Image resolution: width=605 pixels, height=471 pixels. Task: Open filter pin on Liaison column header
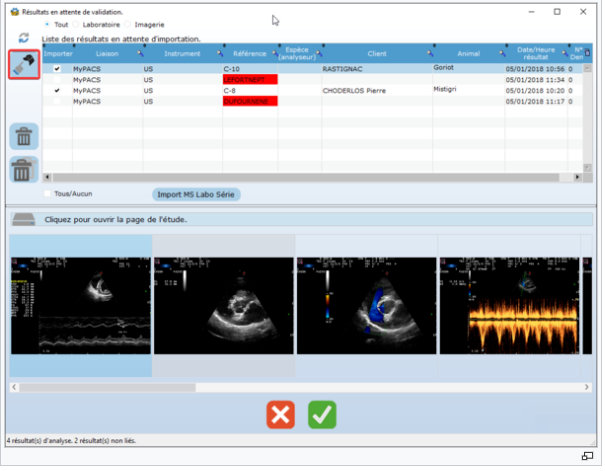point(140,54)
